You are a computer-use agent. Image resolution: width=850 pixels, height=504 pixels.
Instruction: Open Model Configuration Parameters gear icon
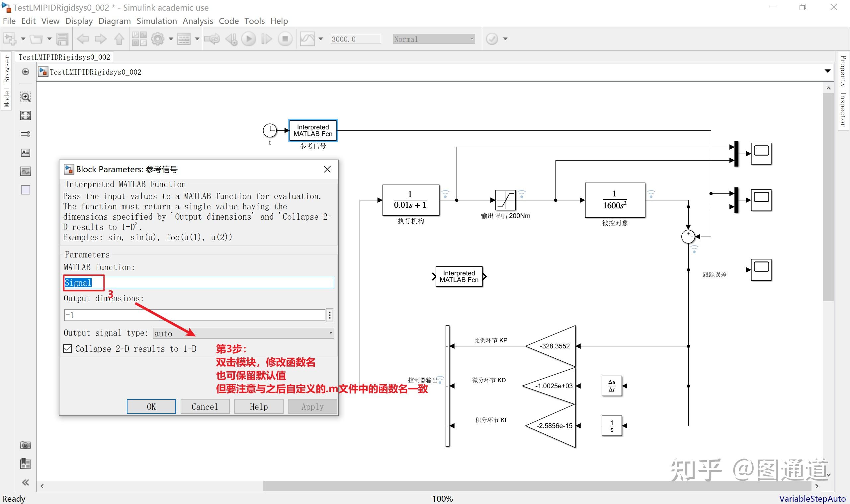click(158, 39)
